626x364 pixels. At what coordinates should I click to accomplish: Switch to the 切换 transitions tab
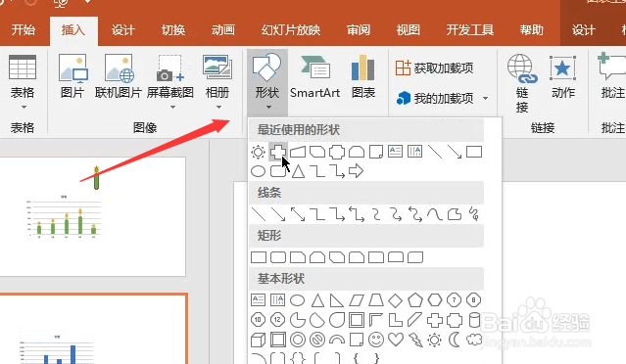[173, 30]
